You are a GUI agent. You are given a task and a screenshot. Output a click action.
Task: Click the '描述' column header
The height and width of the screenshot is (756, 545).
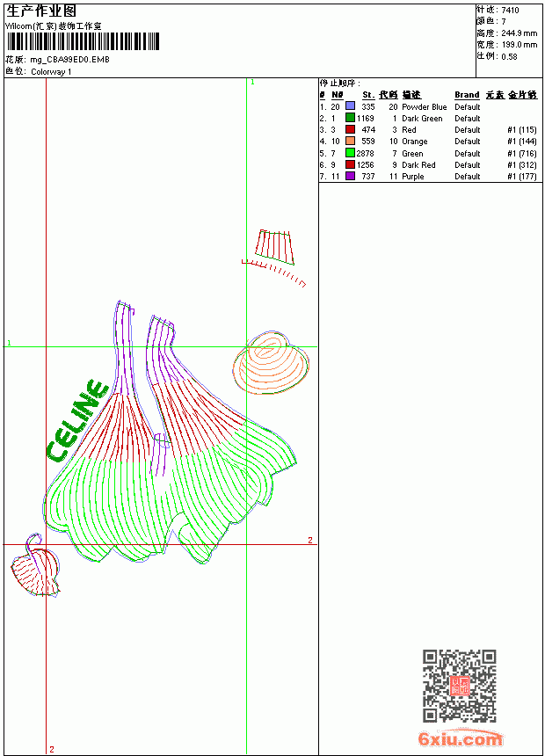pos(411,95)
